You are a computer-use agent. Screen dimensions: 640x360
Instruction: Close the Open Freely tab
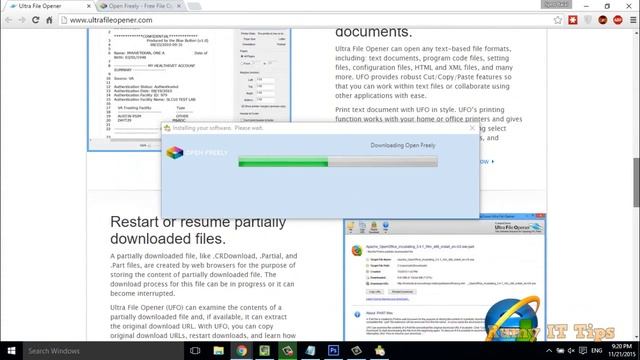pyautogui.click(x=179, y=6)
